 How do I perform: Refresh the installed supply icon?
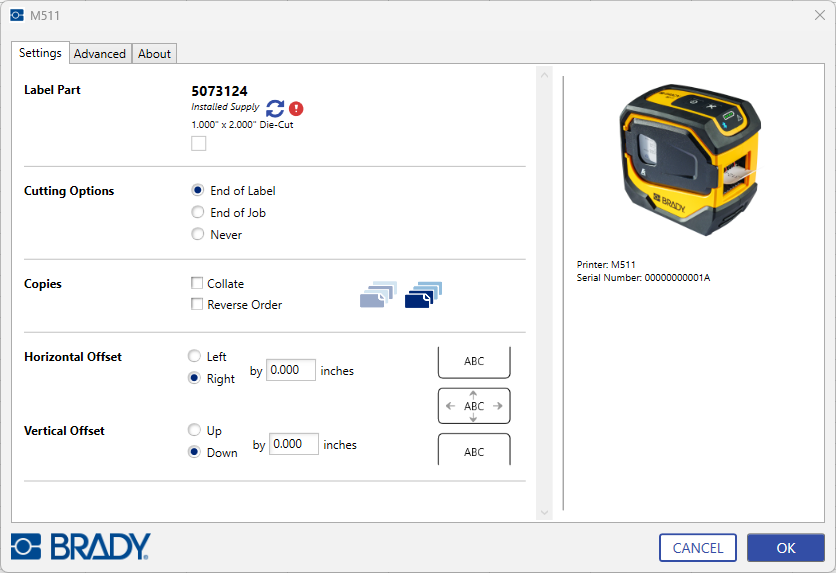pyautogui.click(x=275, y=109)
